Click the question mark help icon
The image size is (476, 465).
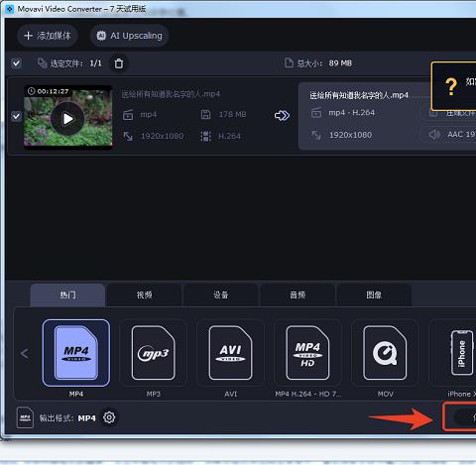pyautogui.click(x=451, y=86)
